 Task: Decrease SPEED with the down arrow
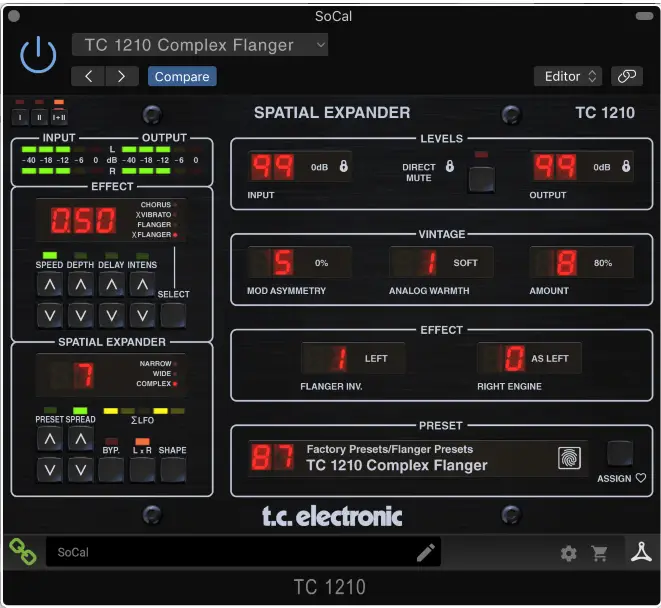(50, 315)
